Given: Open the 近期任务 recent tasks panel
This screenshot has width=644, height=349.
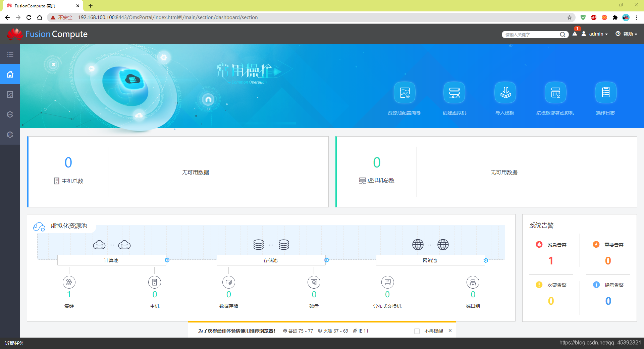Looking at the screenshot, I should [14, 343].
